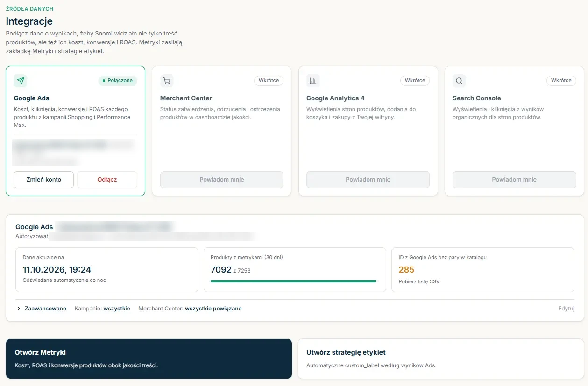Screen dimensions: 588x386
Task: Click the red Odłącz button
Action: (x=107, y=180)
